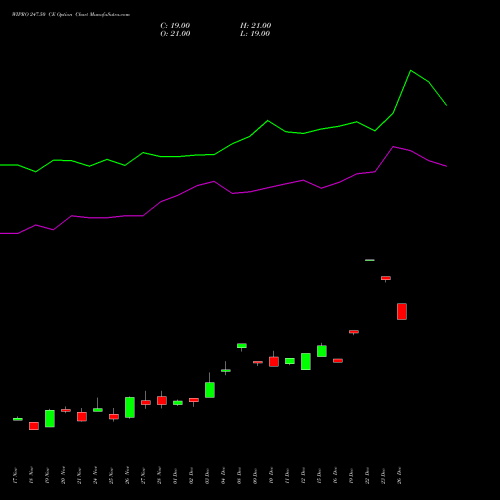The width and height of the screenshot is (500, 500).
Task: Select the "24 Nov" date axis label
Action: [95, 476]
